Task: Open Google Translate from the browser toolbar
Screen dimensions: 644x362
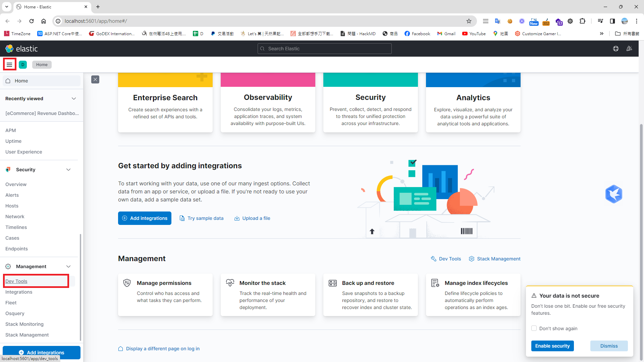Action: (498, 21)
